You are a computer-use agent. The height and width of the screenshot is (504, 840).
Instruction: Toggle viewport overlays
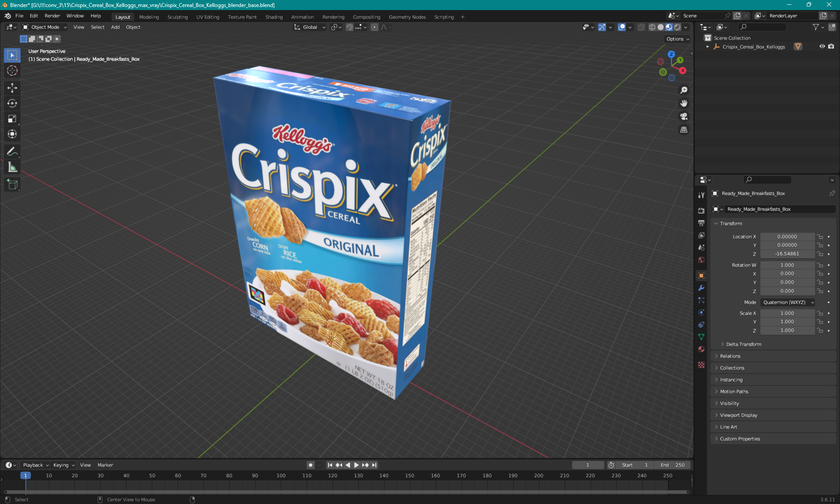pyautogui.click(x=622, y=27)
